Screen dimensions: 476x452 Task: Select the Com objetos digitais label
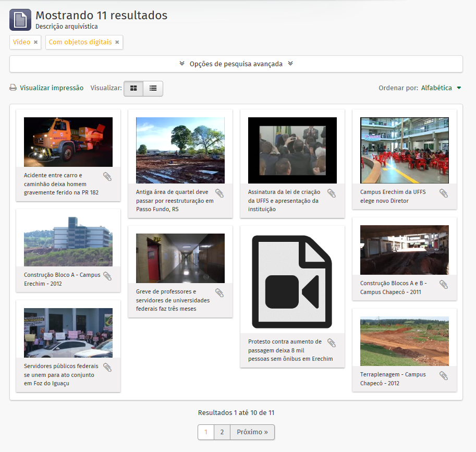(80, 42)
